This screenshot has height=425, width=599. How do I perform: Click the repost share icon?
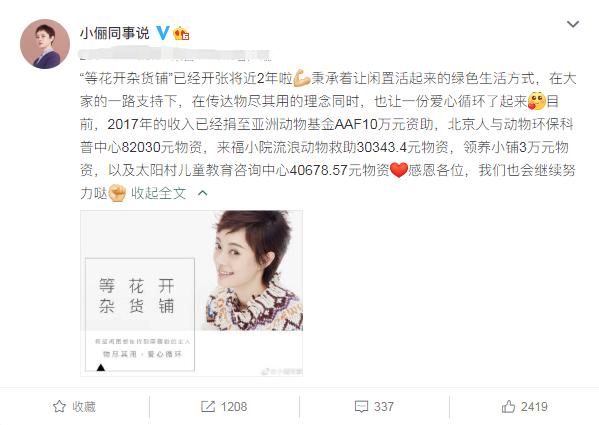click(207, 407)
